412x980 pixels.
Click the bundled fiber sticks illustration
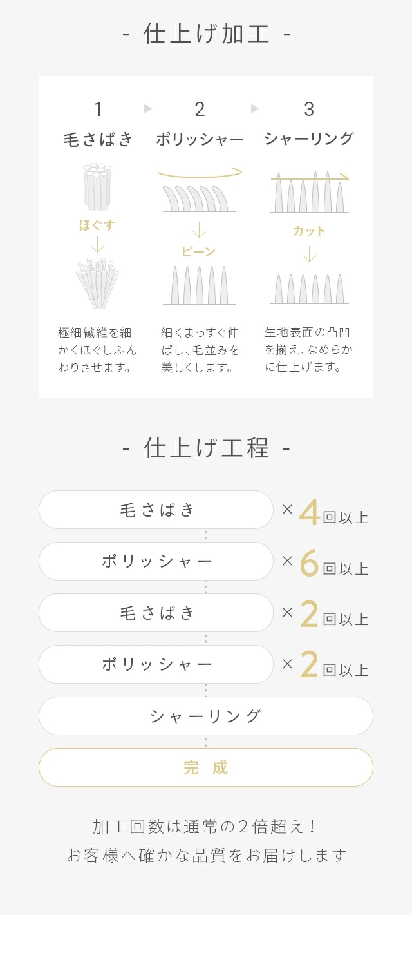coord(97,187)
